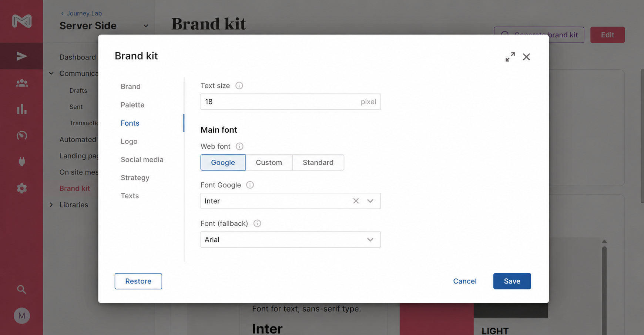Open the Font (fallback) Arial dropdown

291,239
